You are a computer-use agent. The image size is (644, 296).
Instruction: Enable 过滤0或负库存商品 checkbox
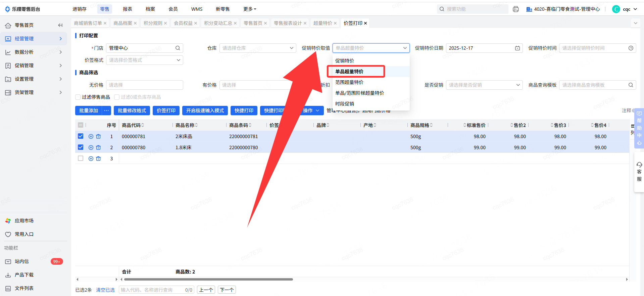pos(117,97)
